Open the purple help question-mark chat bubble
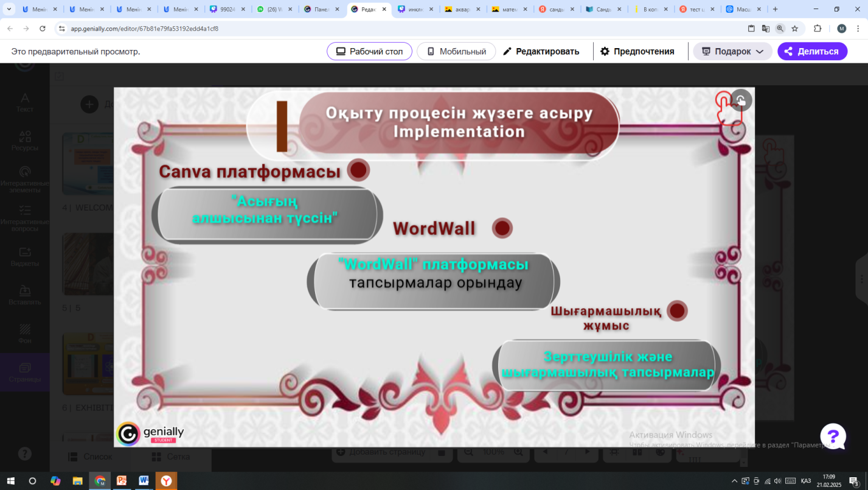The height and width of the screenshot is (490, 868). point(833,436)
